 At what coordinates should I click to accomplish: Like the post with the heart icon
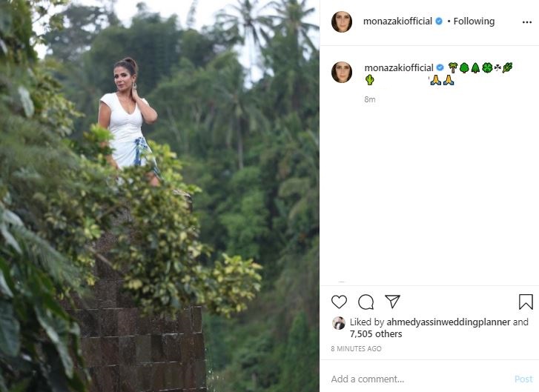(339, 302)
